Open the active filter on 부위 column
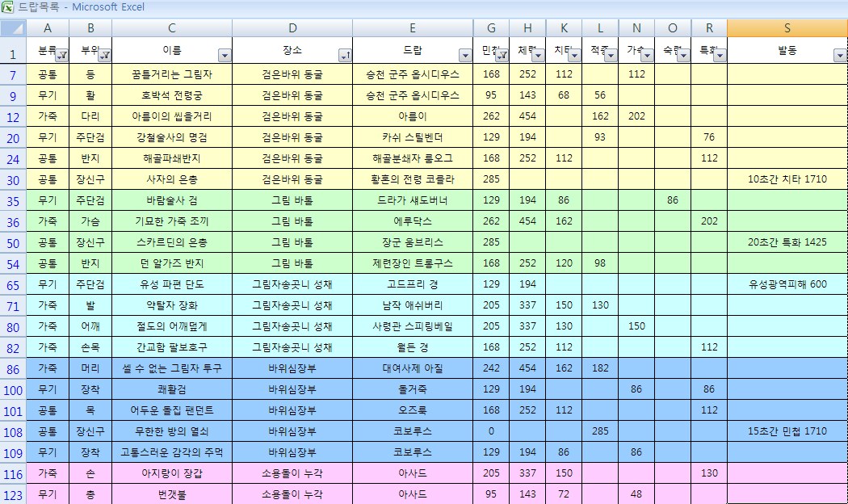This screenshot has height=504, width=848. click(x=104, y=56)
